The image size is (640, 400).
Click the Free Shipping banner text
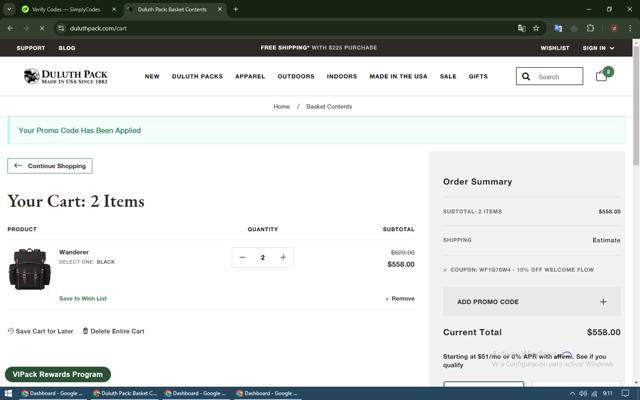318,48
